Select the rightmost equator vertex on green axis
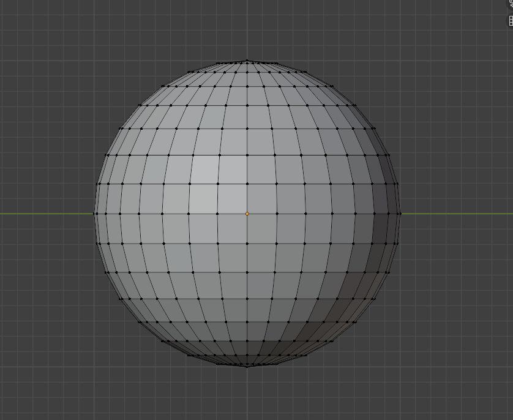Viewport: 513px width, 420px height. 400,214
